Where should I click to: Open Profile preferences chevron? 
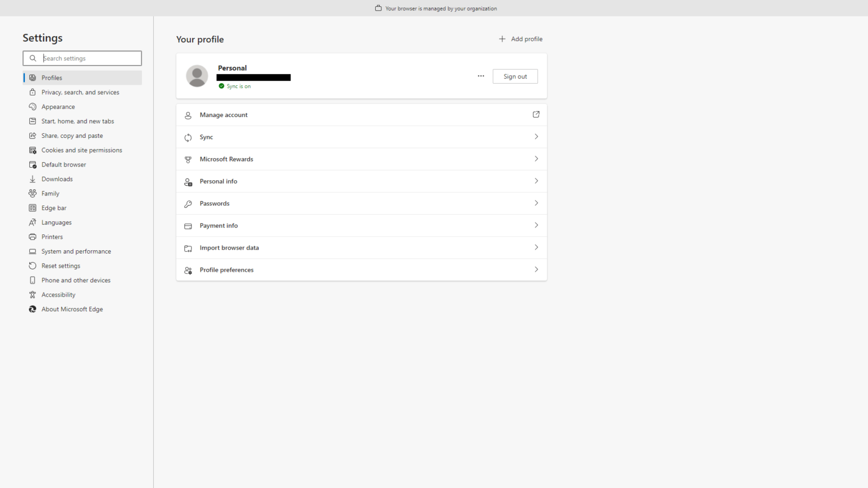(x=536, y=269)
